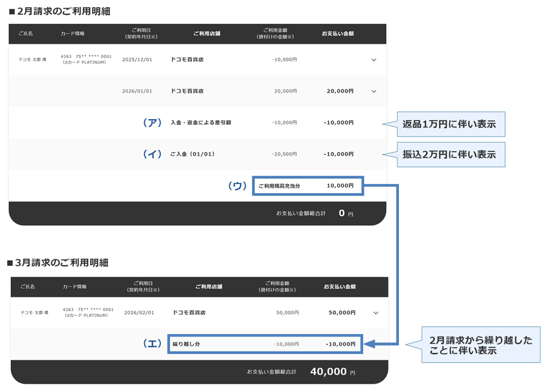This screenshot has width=547, height=392.
Task: Click the date 2026/02/01
Action: 139,313
